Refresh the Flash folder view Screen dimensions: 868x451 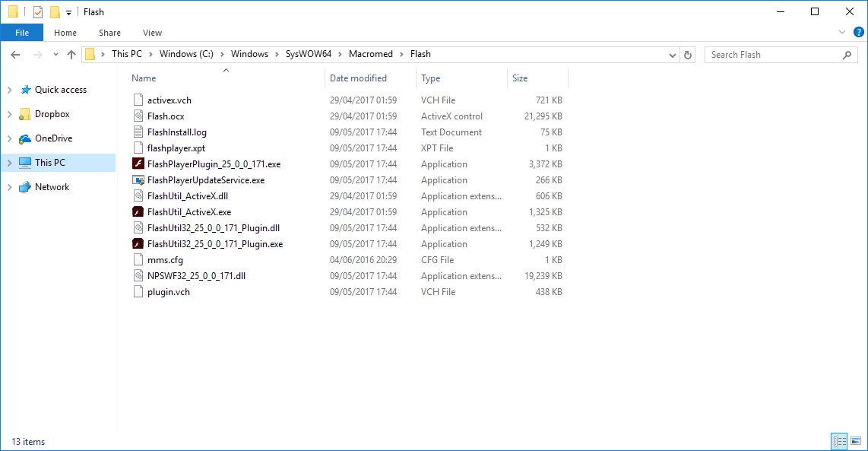[x=688, y=55]
